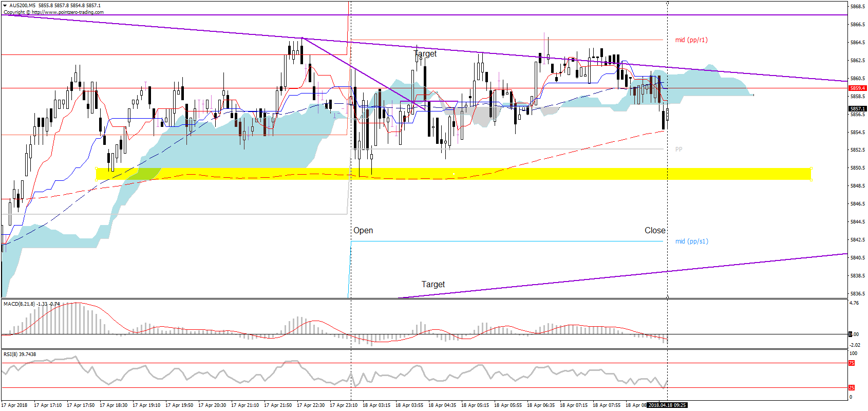Click the 5852.5 price scale value
The image size is (868, 411).
click(x=858, y=150)
